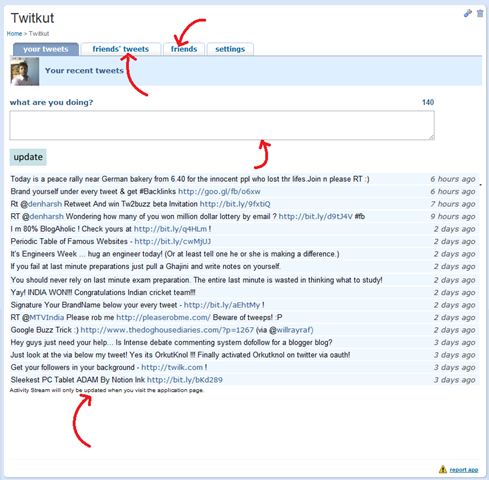Click the Home breadcrumb link
The height and width of the screenshot is (480, 489).
(14, 34)
